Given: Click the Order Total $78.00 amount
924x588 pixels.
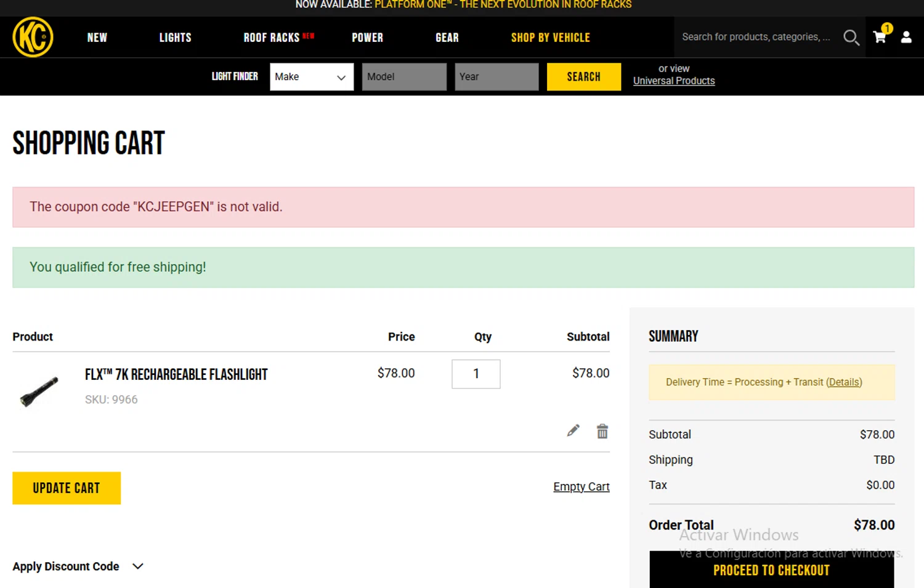Looking at the screenshot, I should (874, 525).
